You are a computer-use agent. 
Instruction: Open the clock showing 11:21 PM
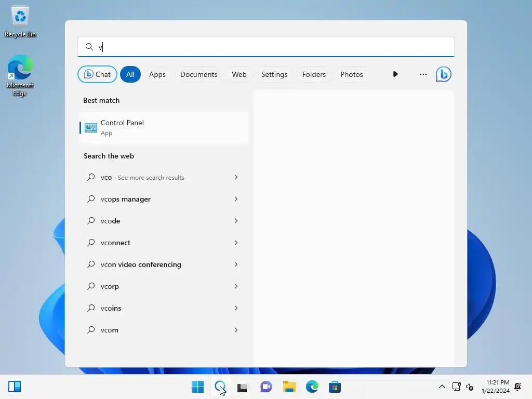click(495, 387)
